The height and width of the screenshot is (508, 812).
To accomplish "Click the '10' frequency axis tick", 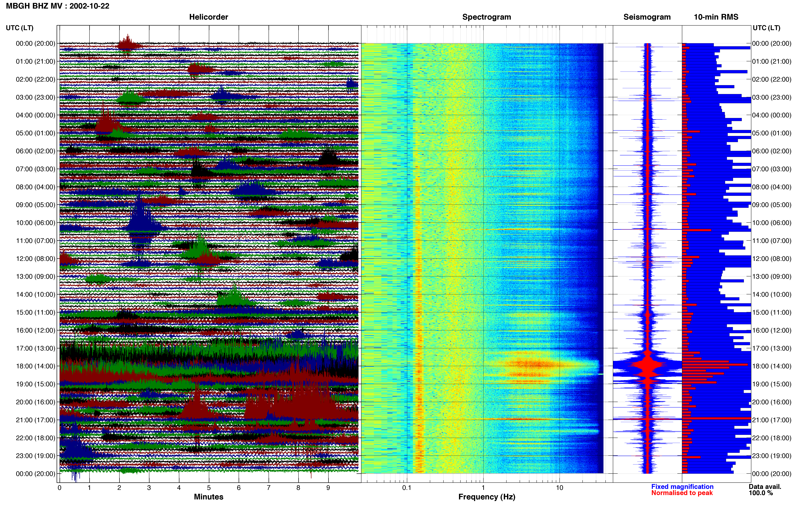I will click(559, 488).
